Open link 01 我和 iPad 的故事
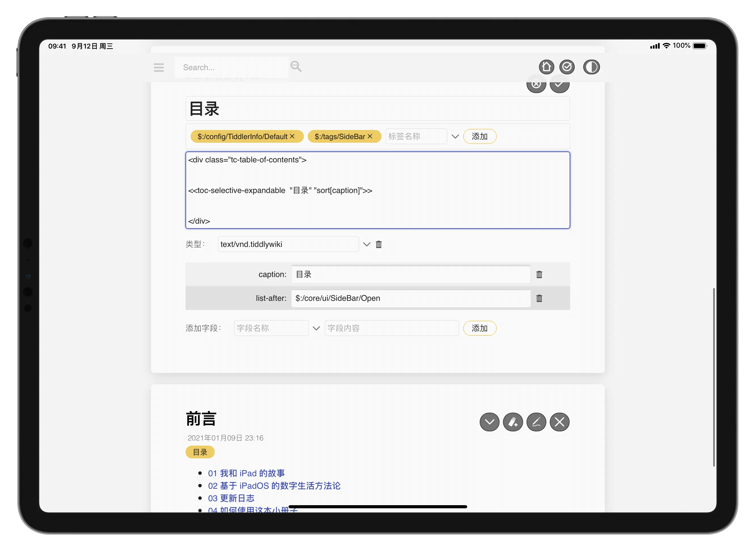Screen dimensions: 756x552 tap(246, 473)
